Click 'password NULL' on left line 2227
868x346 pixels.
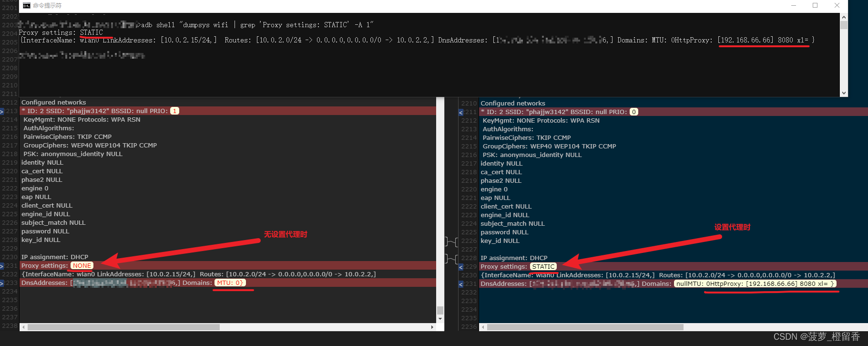click(45, 231)
